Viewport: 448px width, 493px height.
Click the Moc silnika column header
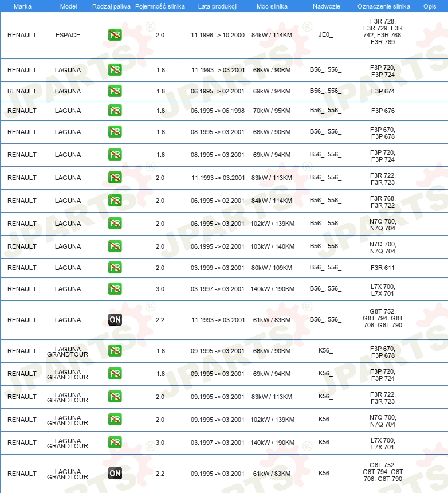[x=272, y=6]
